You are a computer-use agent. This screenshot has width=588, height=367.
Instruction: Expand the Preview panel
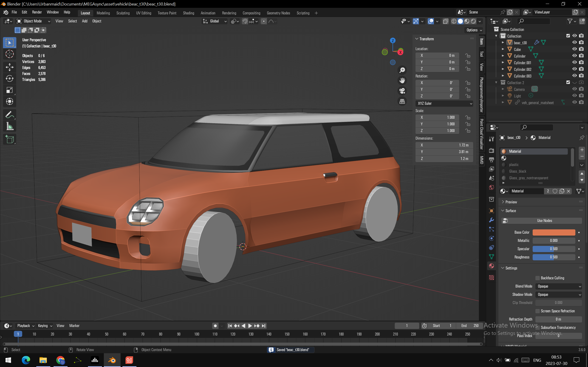[x=511, y=202]
